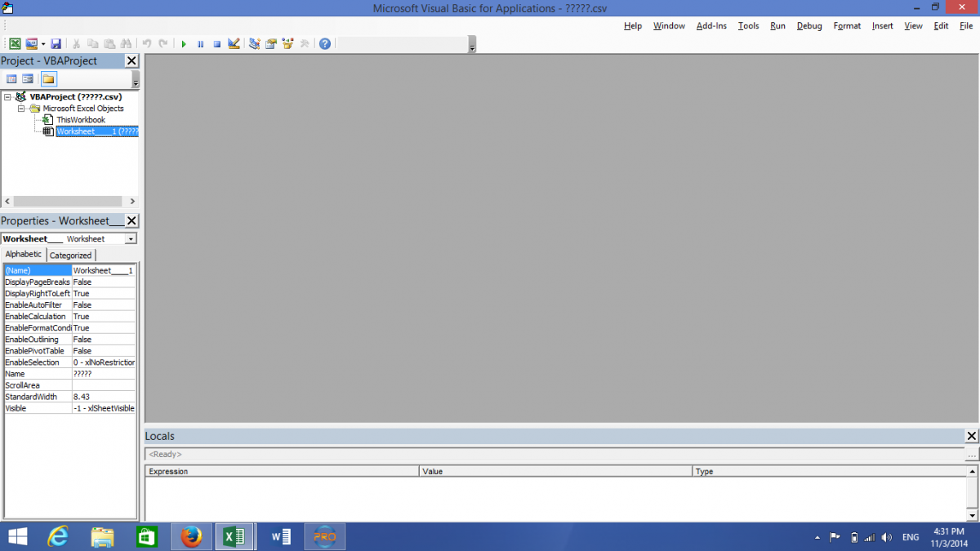Switch to the Categorized properties tab

pos(71,256)
